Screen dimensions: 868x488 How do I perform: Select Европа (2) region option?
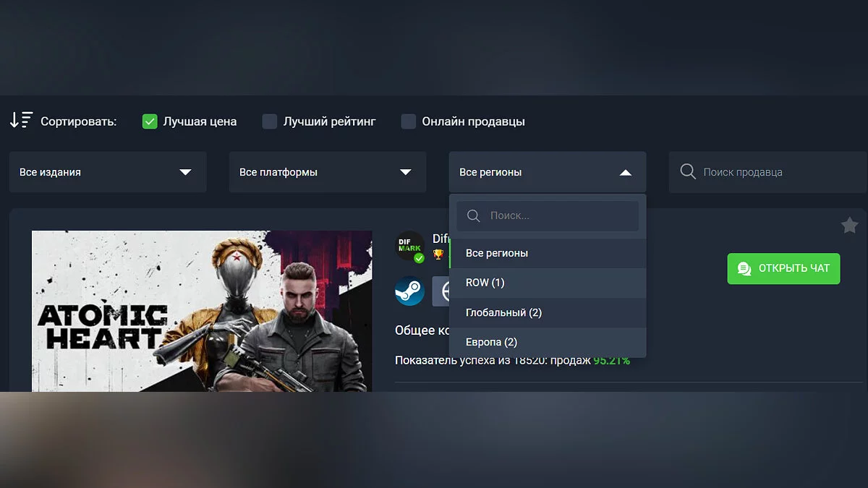(548, 342)
